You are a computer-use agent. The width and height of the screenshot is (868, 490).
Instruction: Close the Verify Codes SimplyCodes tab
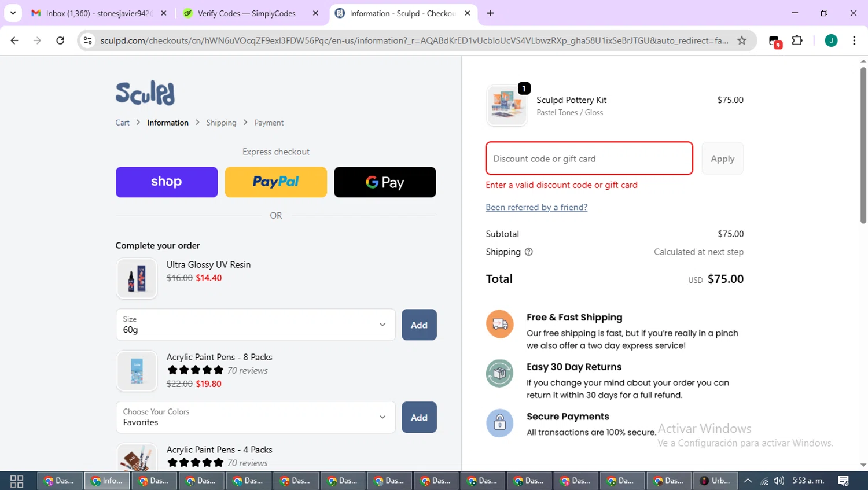(x=315, y=13)
